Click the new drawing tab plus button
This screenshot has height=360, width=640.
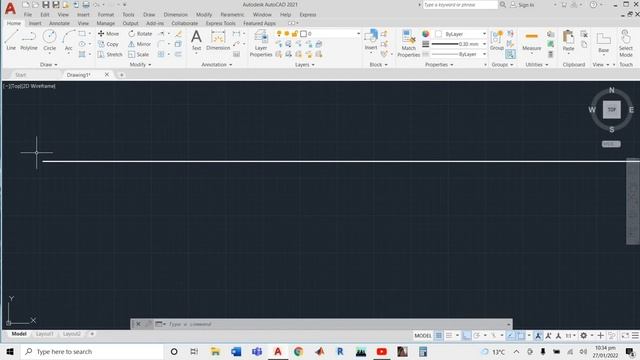(121, 75)
